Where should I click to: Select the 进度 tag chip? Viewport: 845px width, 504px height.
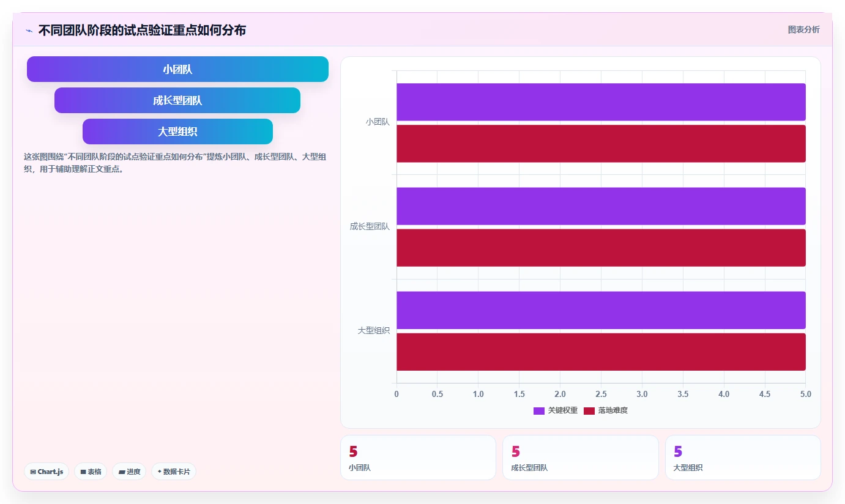(129, 472)
